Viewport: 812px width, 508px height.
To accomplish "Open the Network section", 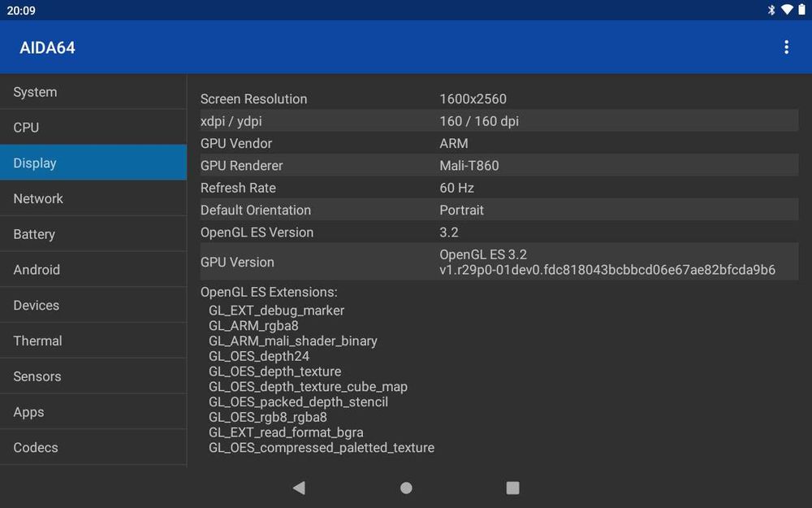I will click(x=93, y=198).
